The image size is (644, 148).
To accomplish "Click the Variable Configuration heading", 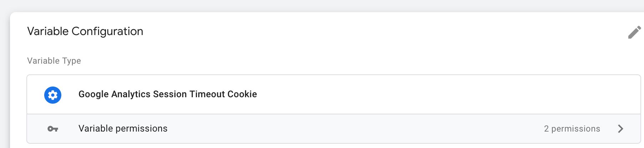I will (x=85, y=31).
